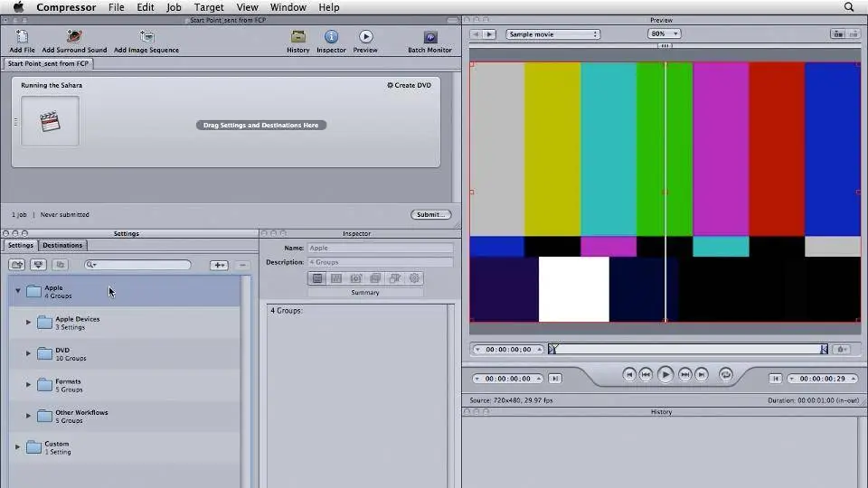Click the Inspector Name field
The height and width of the screenshot is (488, 868).
pyautogui.click(x=380, y=248)
